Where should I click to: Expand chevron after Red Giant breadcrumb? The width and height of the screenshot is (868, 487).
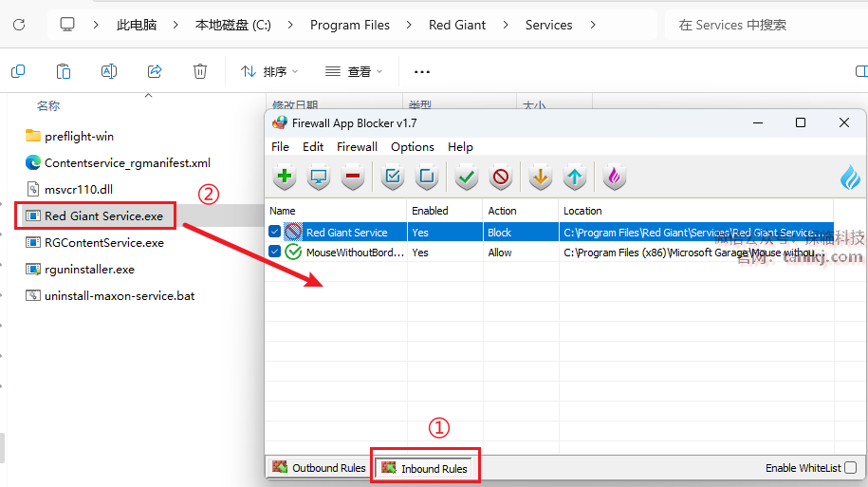tap(506, 25)
